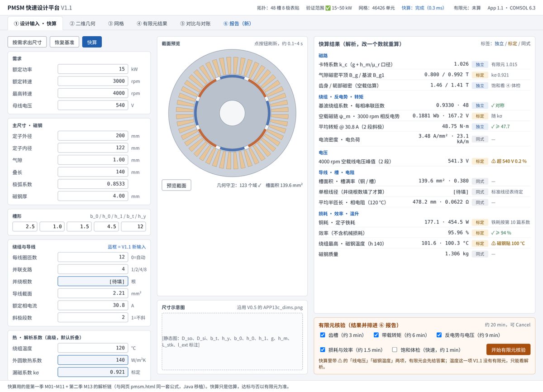Edit the 定子内径 field showing 122
The height and width of the screenshot is (392, 543).
93,148
